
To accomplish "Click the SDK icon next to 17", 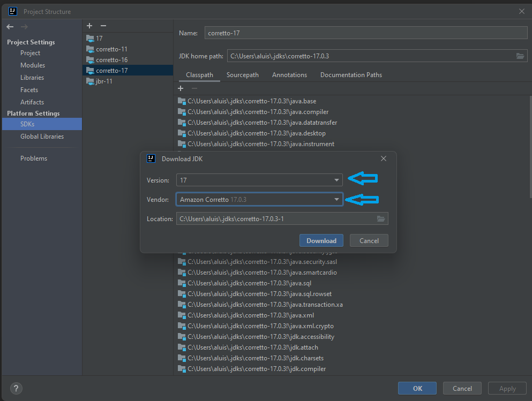I will point(90,39).
